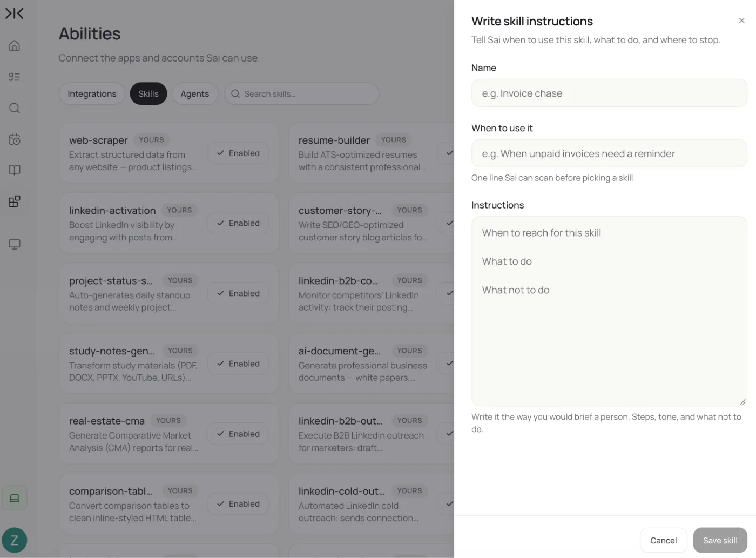
Task: Toggle Enabled for study-notes-gen... skill
Action: click(x=238, y=364)
